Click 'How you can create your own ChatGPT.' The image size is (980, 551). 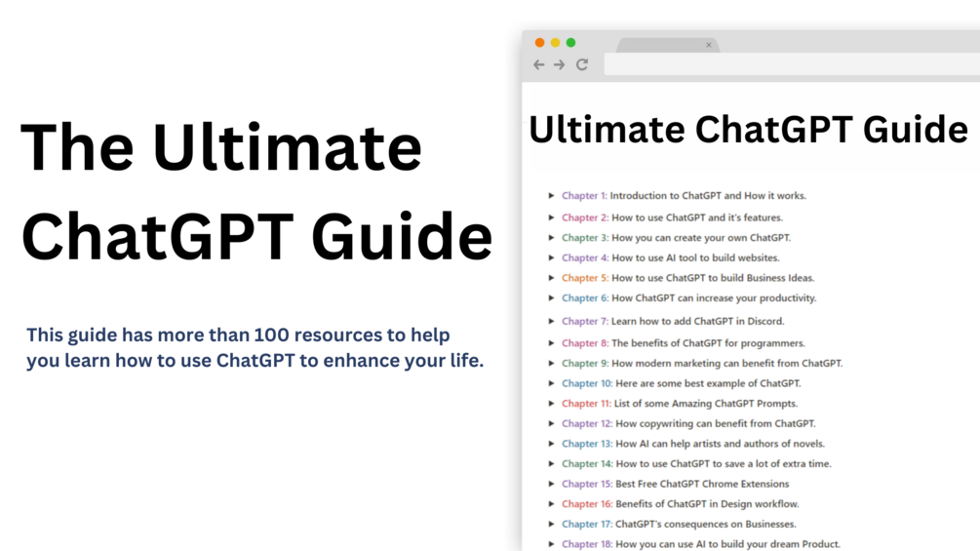point(701,237)
